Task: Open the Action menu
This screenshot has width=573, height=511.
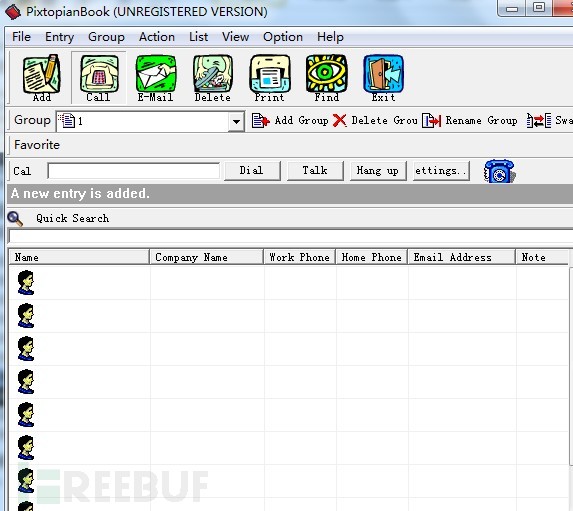Action: (x=157, y=37)
